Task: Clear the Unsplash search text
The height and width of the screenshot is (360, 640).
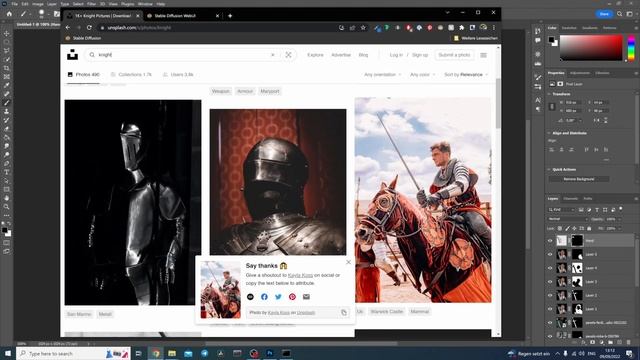Action: pyautogui.click(x=273, y=55)
